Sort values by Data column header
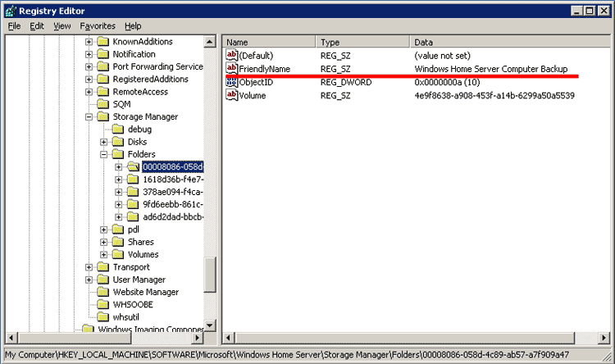This screenshot has width=615, height=364. point(510,42)
